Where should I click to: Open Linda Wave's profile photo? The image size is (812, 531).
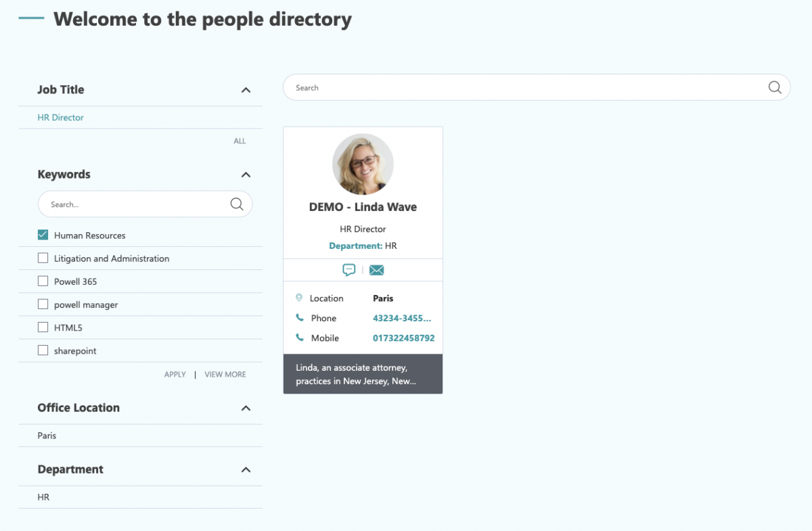(363, 164)
